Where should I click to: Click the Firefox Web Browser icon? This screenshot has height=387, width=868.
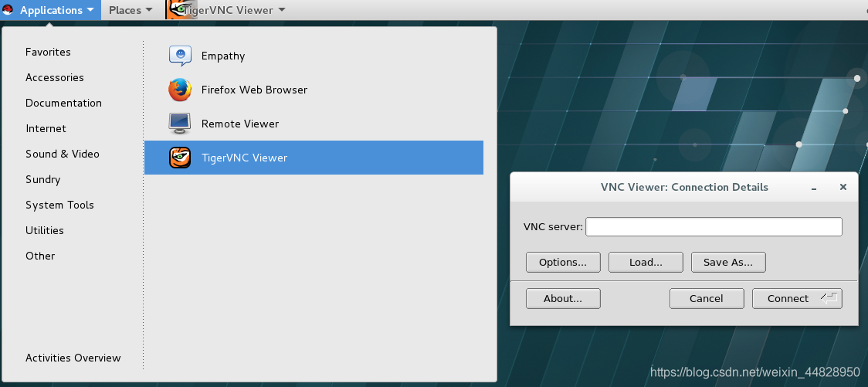pyautogui.click(x=180, y=90)
